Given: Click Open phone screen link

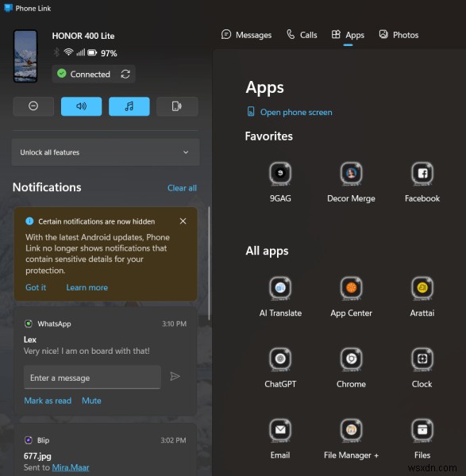Looking at the screenshot, I should pos(290,113).
